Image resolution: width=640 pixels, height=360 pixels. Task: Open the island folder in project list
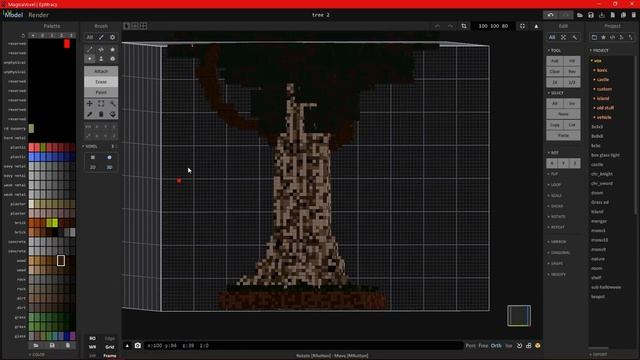[602, 98]
